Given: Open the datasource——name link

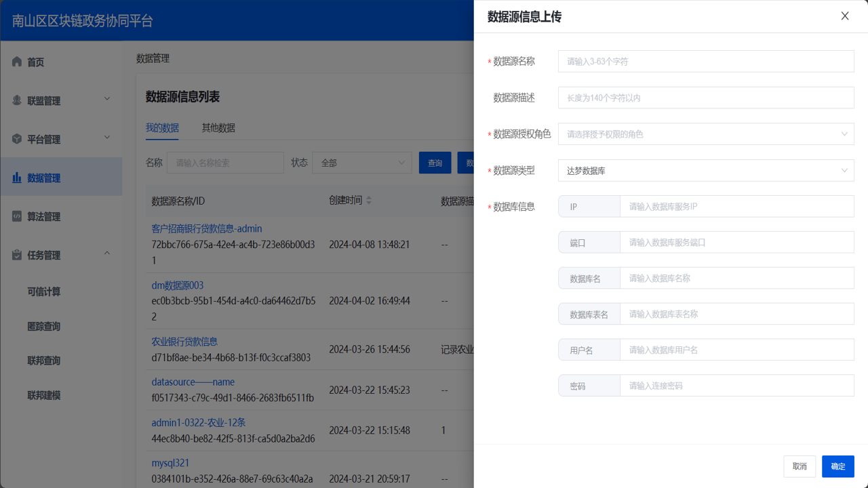Looking at the screenshot, I should click(193, 382).
